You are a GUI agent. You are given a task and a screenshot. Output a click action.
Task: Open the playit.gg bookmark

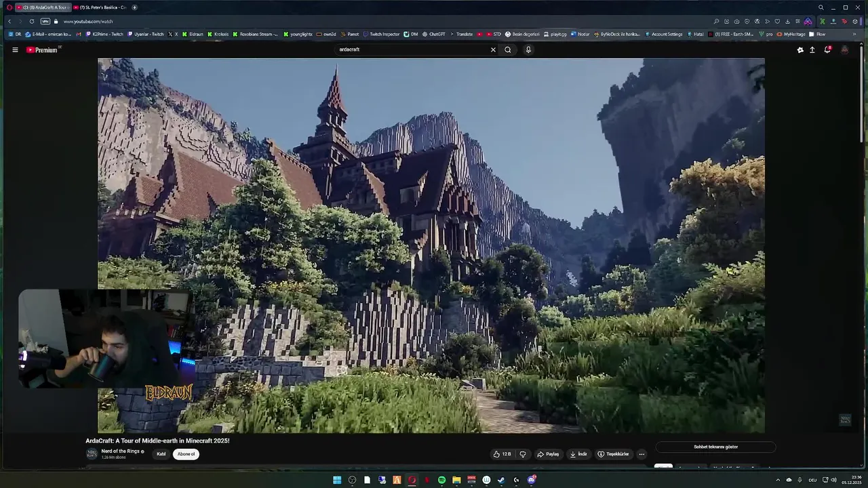(555, 34)
